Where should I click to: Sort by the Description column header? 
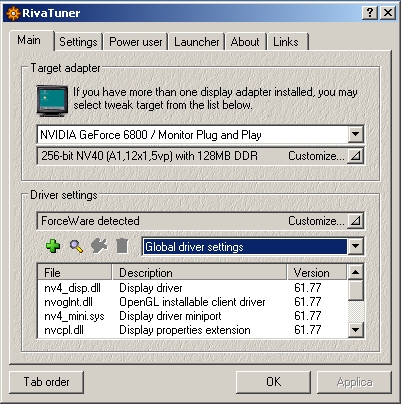click(199, 273)
